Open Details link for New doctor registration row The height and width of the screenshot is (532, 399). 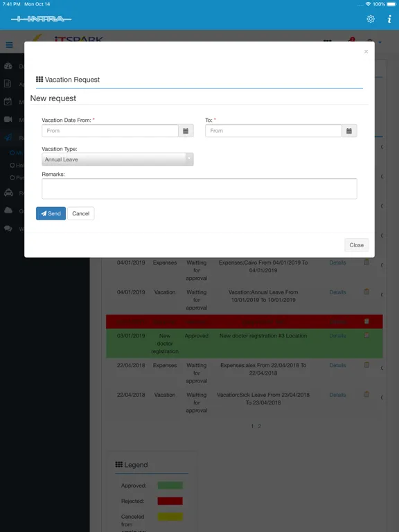[x=337, y=336]
